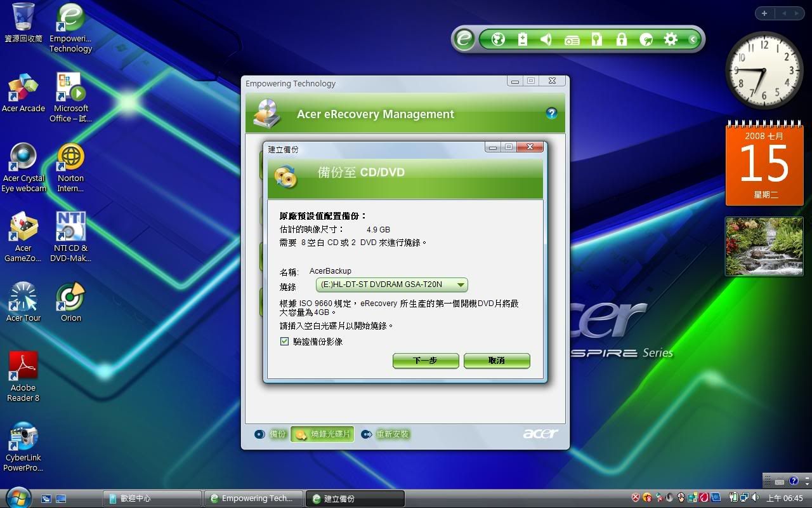This screenshot has height=508, width=812.
Task: Select the NTI CD & DVD-Maker shortcut
Action: 71,237
